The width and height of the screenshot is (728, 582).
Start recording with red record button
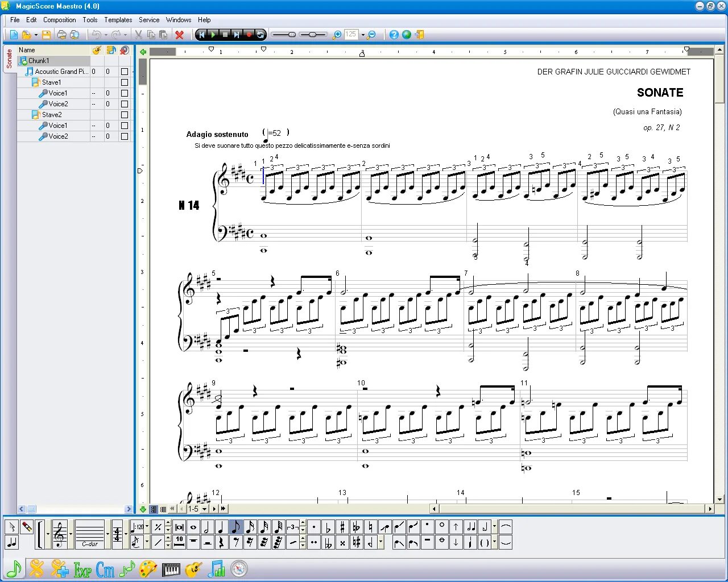click(249, 35)
